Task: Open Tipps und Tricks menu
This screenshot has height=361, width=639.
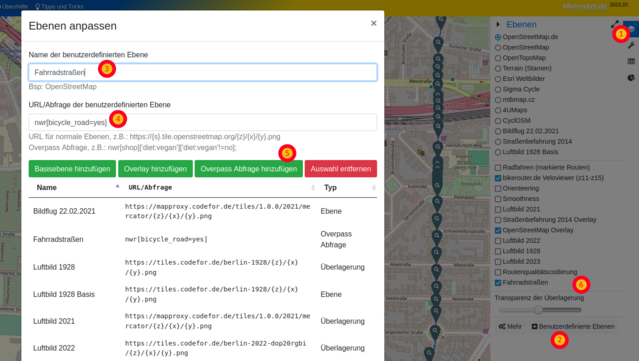Action: [59, 6]
